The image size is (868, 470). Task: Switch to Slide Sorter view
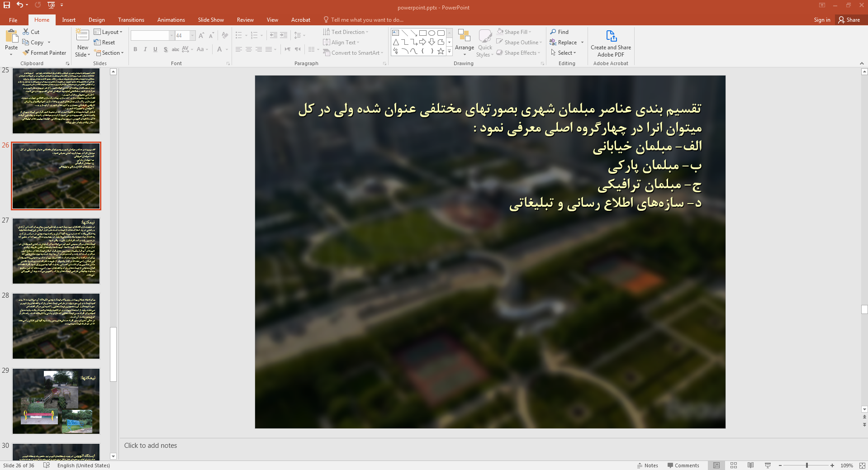coord(734,465)
